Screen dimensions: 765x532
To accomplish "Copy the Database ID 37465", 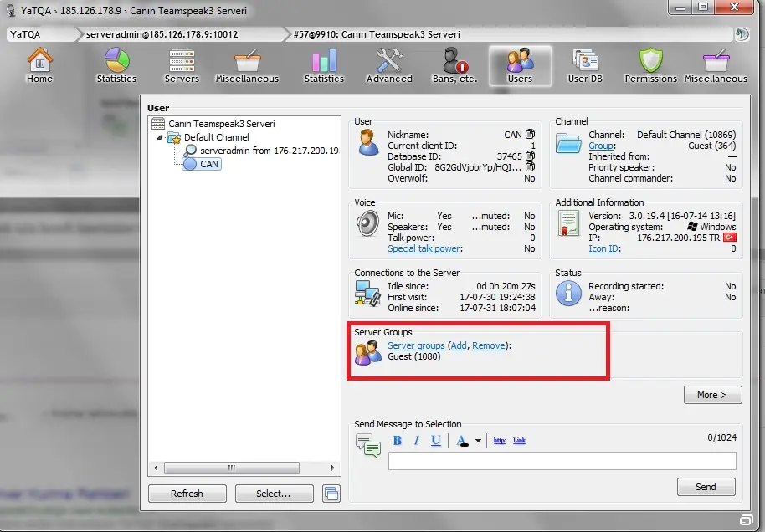I will pyautogui.click(x=531, y=156).
